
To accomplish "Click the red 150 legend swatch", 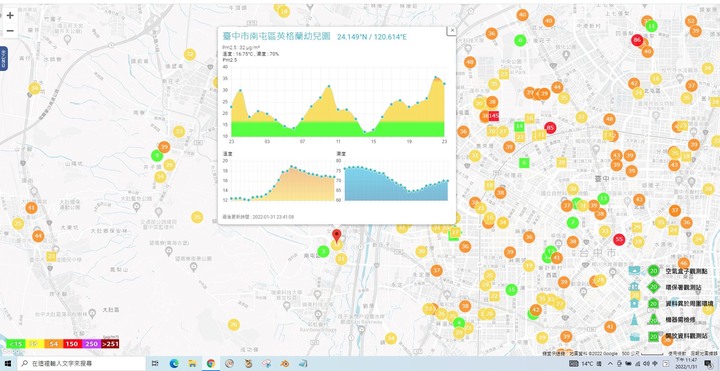I will click(72, 344).
